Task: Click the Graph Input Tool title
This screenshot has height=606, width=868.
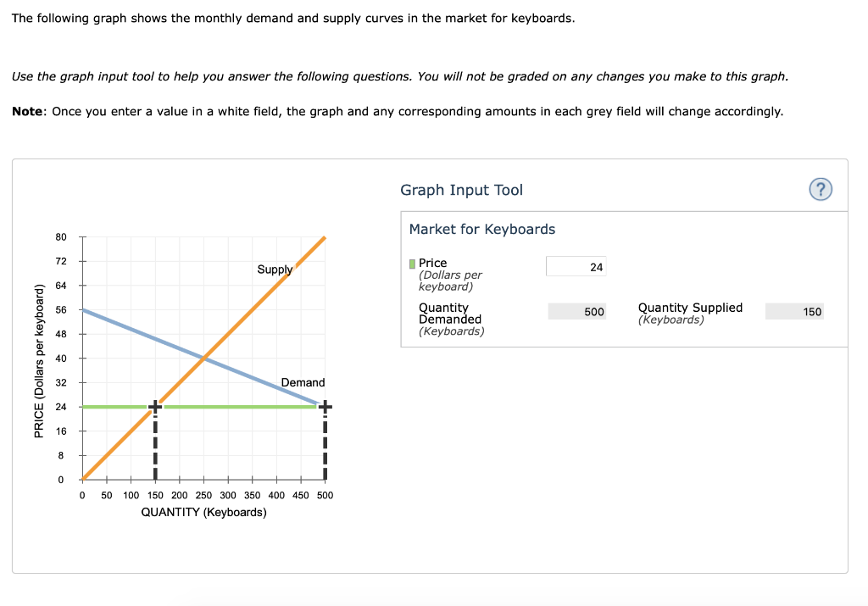Action: click(x=460, y=190)
